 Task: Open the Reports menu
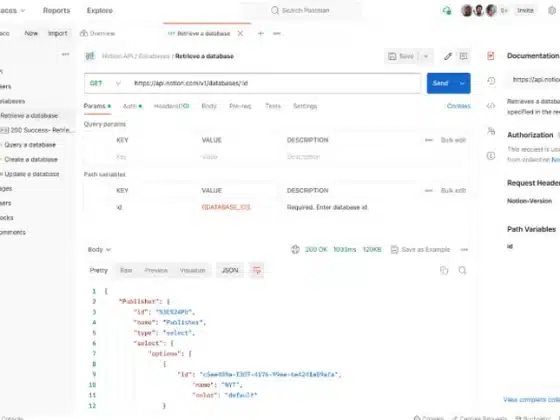tap(56, 10)
